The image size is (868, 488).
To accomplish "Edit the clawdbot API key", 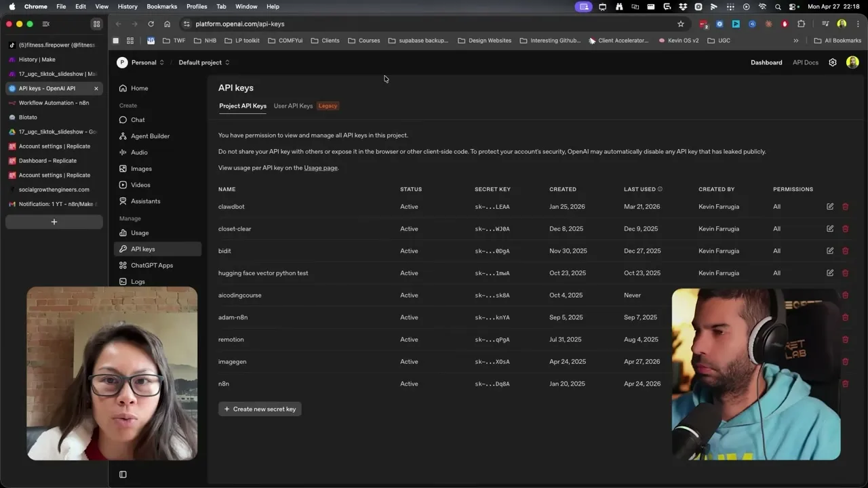I will (830, 207).
